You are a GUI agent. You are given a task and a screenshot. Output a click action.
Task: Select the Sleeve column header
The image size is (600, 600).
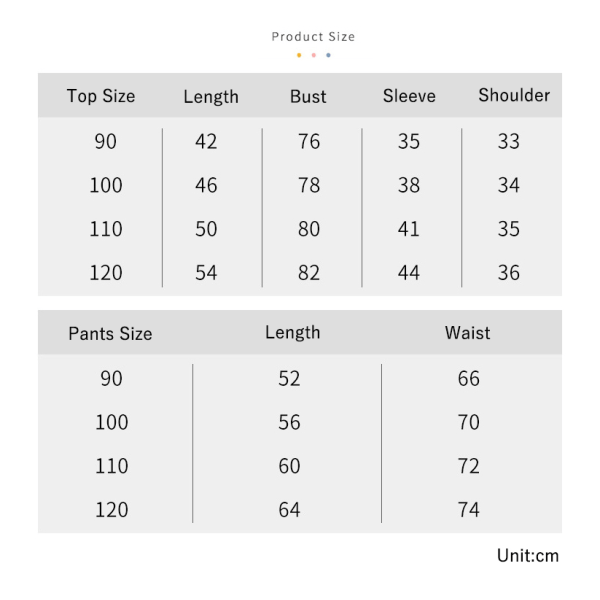[409, 96]
